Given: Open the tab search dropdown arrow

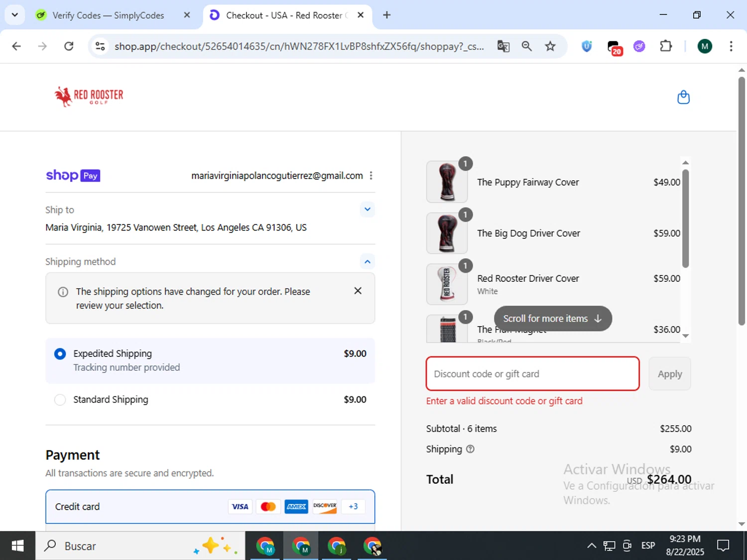Looking at the screenshot, I should click(15, 15).
